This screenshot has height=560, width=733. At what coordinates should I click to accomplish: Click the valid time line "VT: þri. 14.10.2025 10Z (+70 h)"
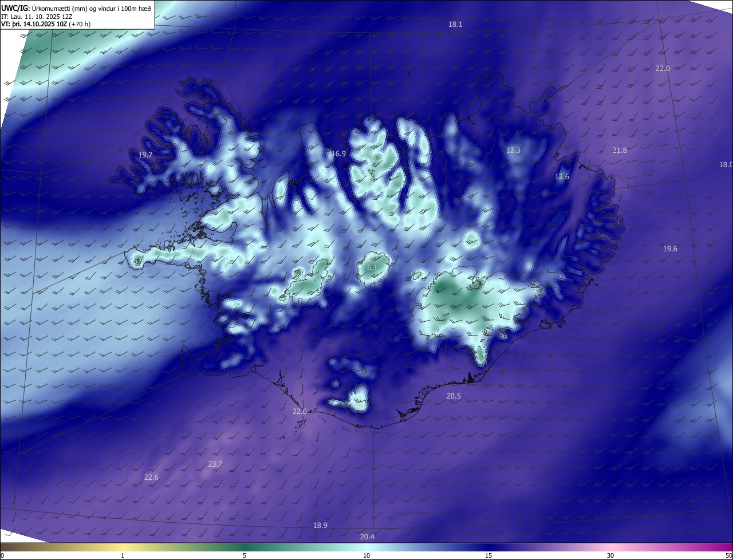pos(46,24)
